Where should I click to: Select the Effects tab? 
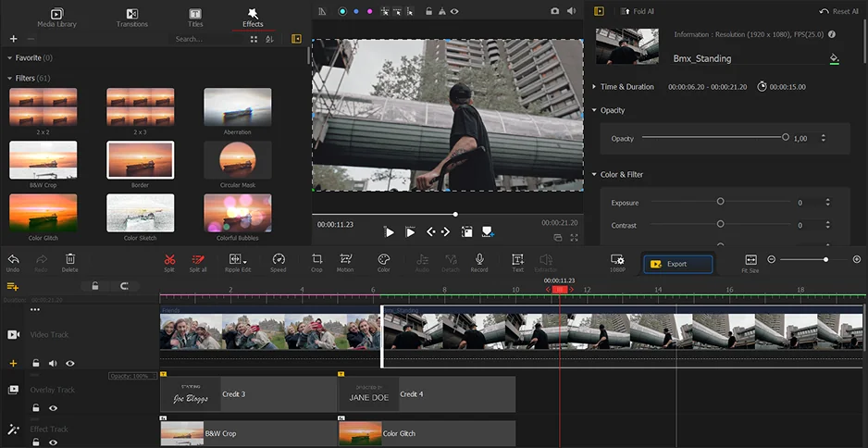click(x=253, y=18)
